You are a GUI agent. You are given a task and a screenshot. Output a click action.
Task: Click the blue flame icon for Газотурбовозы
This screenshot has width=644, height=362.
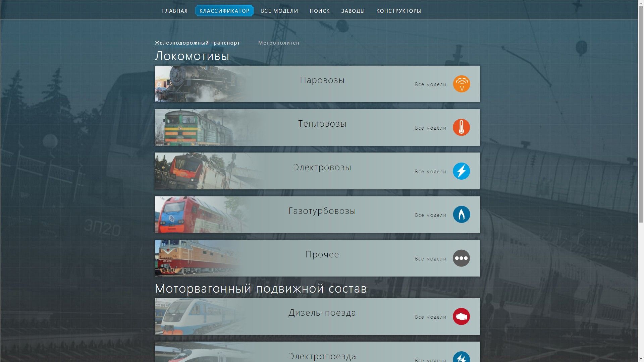462,215
